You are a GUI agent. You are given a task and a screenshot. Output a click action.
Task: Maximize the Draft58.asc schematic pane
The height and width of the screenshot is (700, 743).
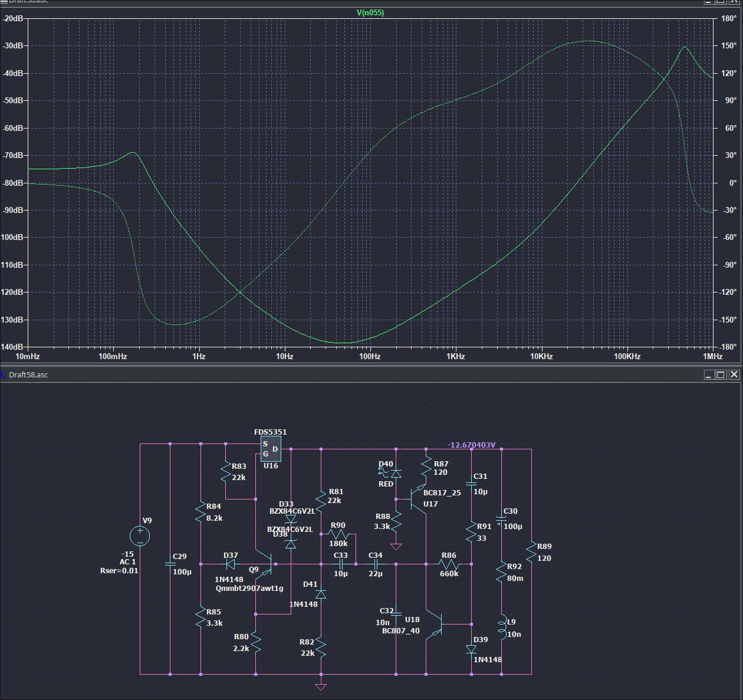click(721, 374)
